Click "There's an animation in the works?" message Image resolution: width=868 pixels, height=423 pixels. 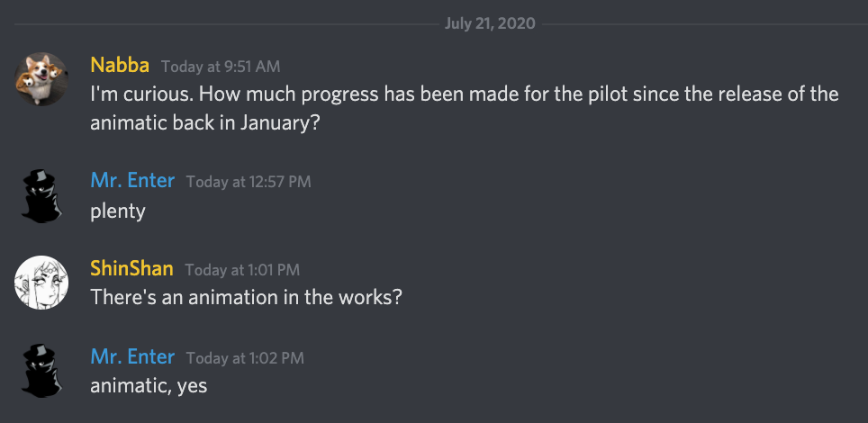(246, 298)
